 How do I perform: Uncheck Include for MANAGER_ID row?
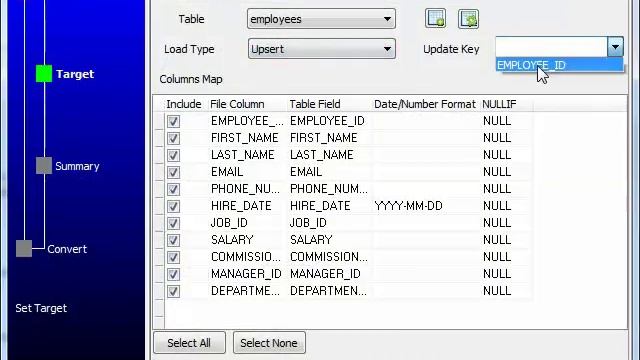(173, 274)
